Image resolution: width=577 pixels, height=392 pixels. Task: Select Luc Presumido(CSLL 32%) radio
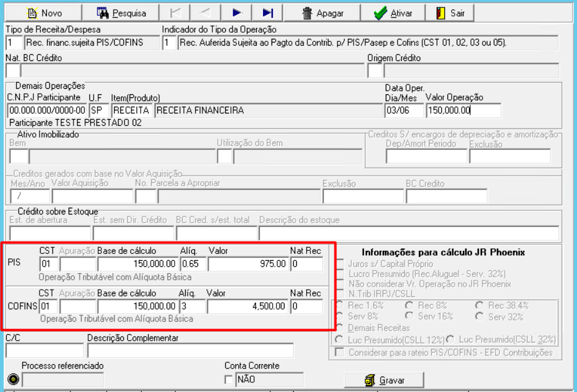coord(450,339)
